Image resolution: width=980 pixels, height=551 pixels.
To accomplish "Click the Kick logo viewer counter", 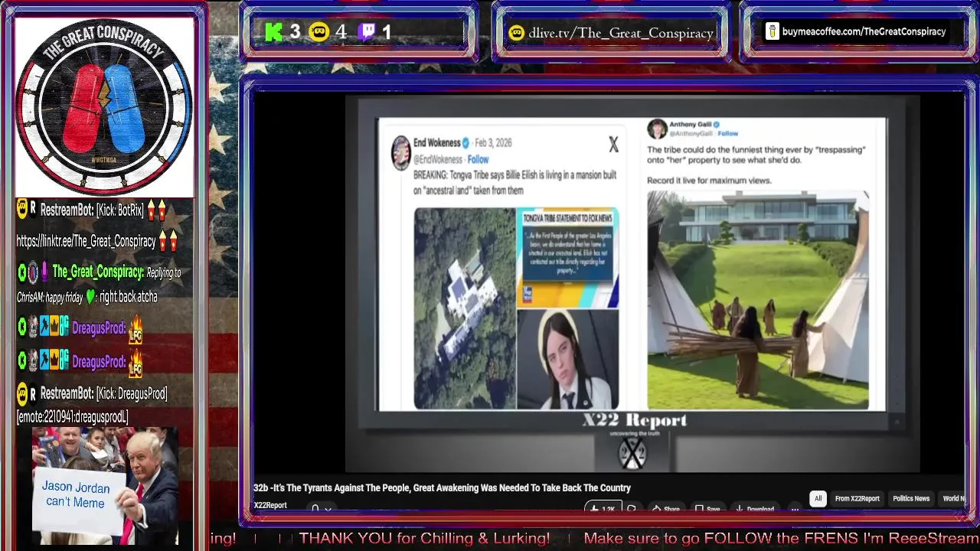I will tap(273, 32).
